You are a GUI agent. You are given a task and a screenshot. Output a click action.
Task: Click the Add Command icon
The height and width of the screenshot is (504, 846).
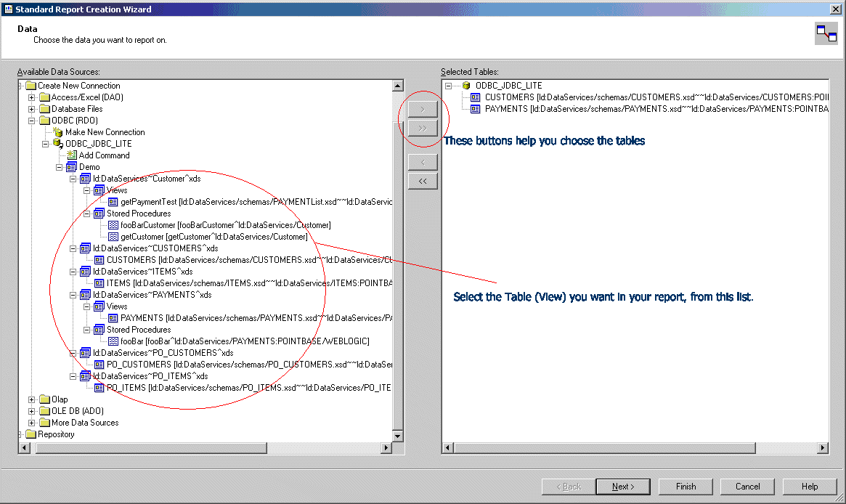tap(72, 155)
